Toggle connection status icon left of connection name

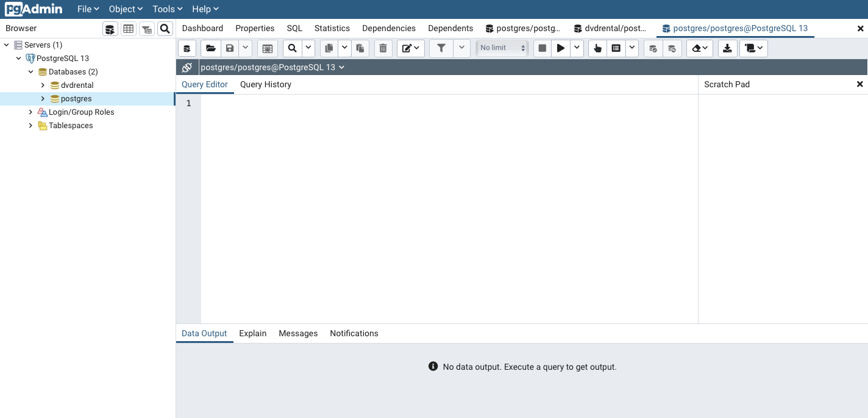tap(187, 67)
